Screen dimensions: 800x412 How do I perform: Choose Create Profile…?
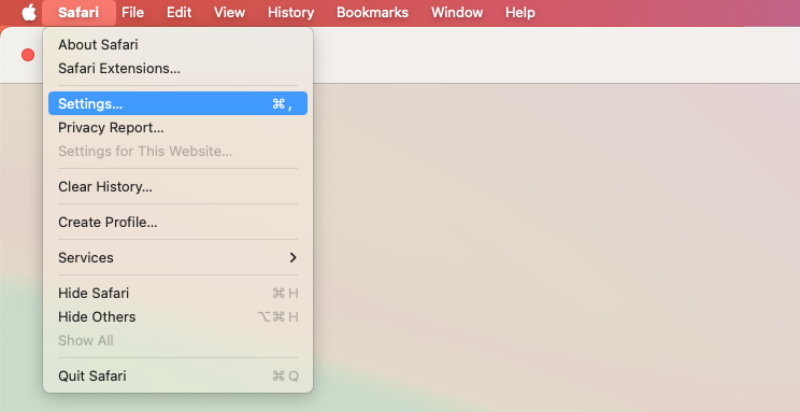(x=178, y=222)
